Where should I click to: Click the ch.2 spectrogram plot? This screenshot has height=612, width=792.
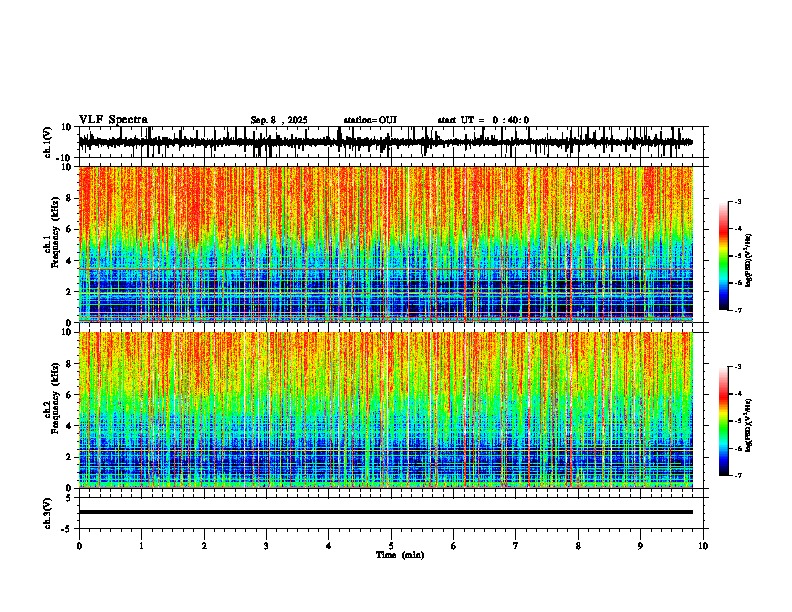pyautogui.click(x=386, y=410)
